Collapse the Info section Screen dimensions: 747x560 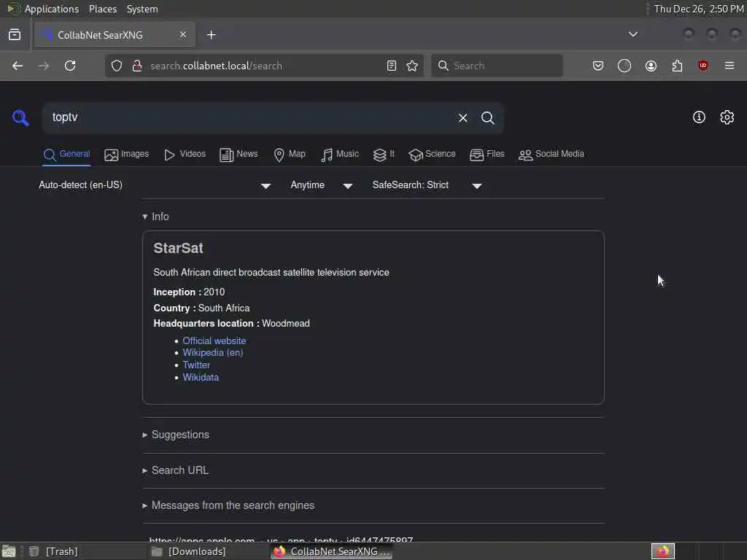155,217
